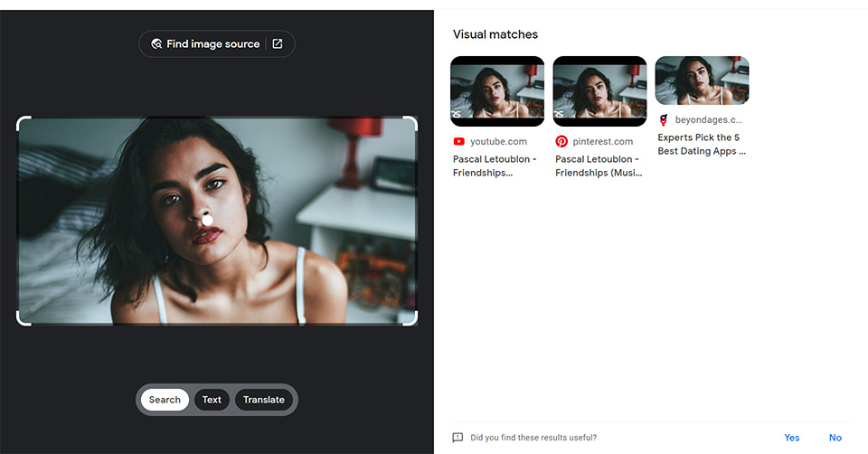Switch to the Translate mode tab

click(x=263, y=400)
